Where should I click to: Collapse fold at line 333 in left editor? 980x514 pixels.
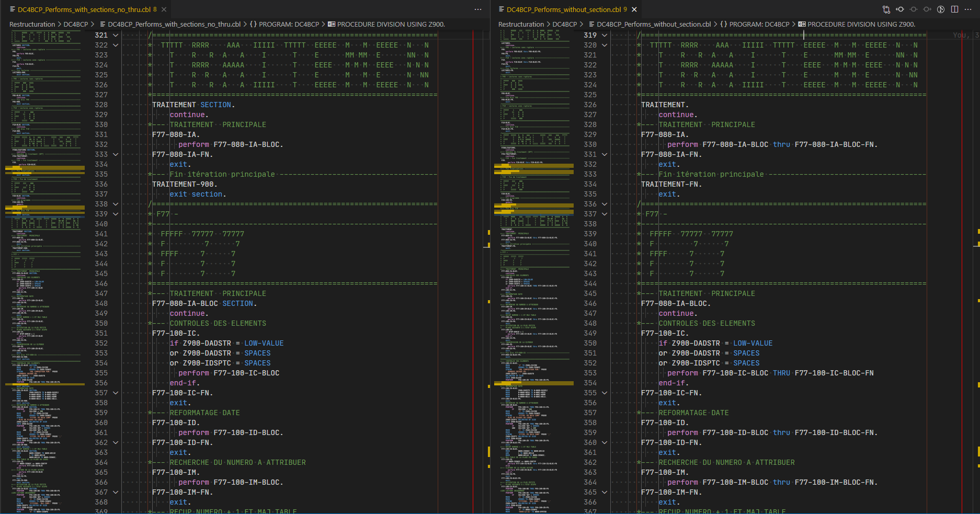116,154
